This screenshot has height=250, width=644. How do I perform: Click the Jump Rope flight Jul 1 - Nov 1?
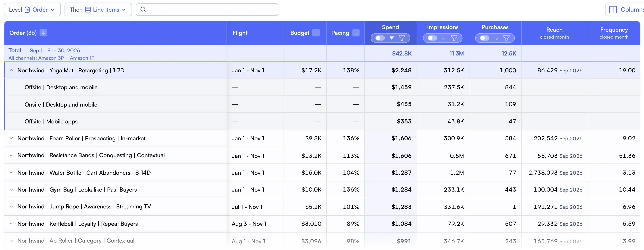click(x=247, y=207)
